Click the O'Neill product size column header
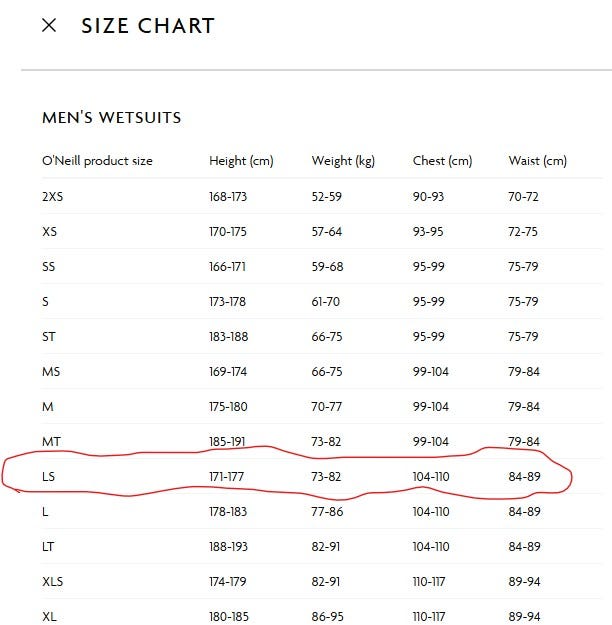 pyautogui.click(x=97, y=161)
